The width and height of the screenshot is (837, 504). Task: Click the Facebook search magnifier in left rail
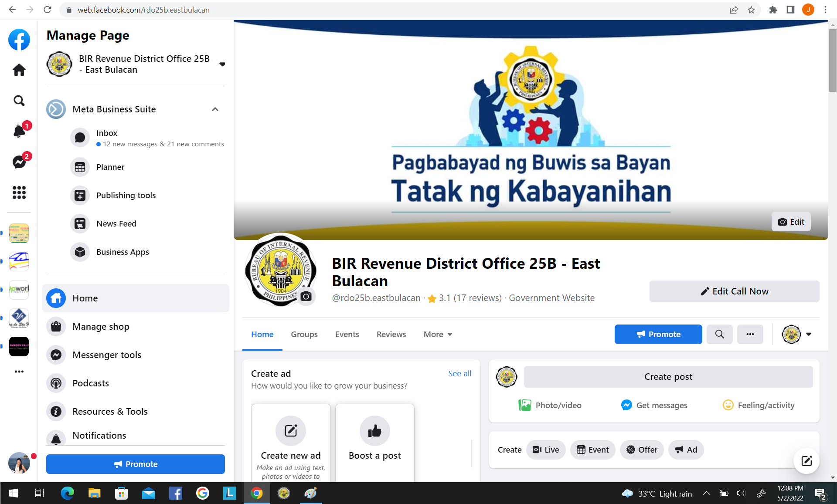(19, 101)
